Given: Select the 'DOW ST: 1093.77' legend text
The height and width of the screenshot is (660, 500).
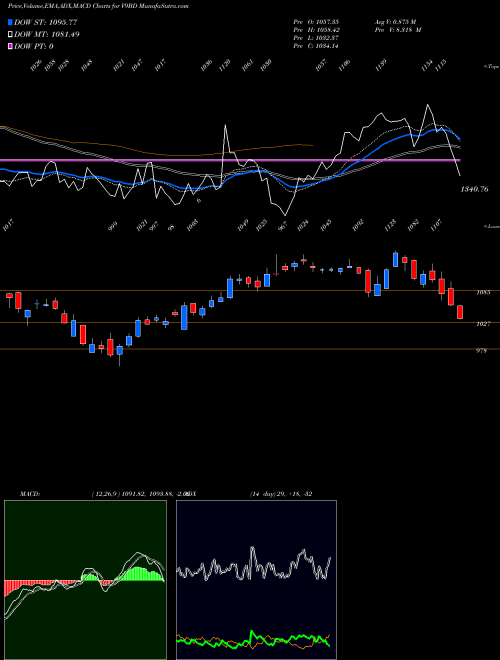Looking at the screenshot, I should [45, 22].
